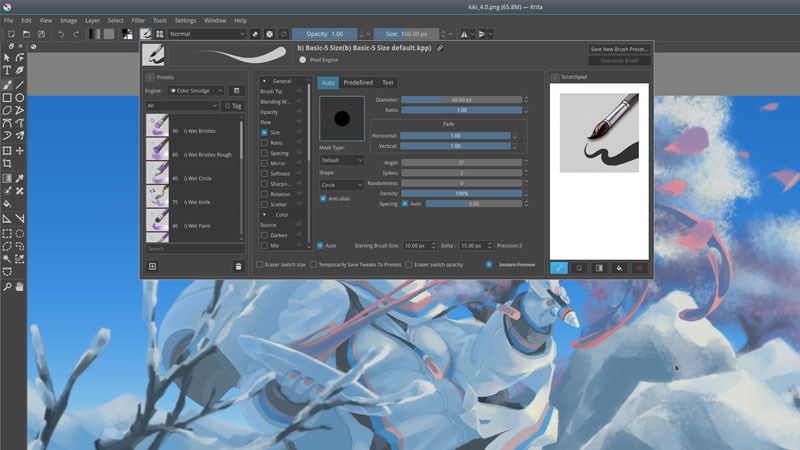Delete brush preset with trash icon
The image size is (800, 450).
[238, 266]
